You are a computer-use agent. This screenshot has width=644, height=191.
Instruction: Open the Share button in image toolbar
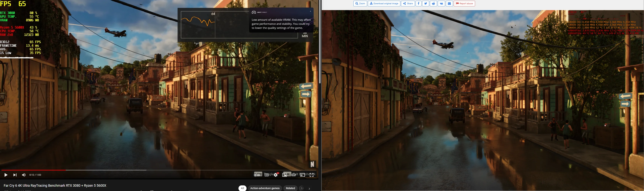click(x=408, y=4)
